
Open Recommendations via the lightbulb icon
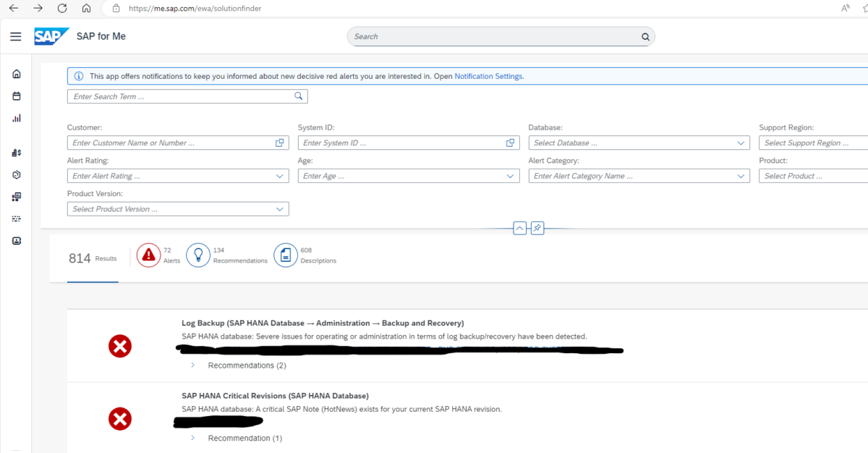[198, 255]
